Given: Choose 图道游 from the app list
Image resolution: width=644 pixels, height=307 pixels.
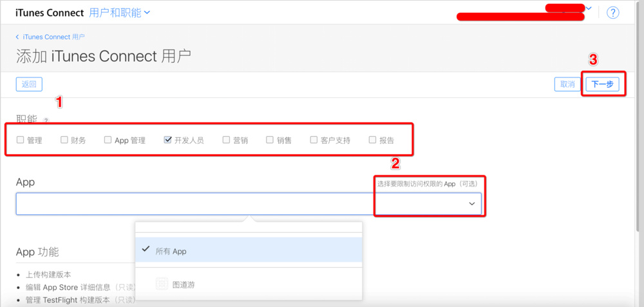Looking at the screenshot, I should [x=249, y=284].
